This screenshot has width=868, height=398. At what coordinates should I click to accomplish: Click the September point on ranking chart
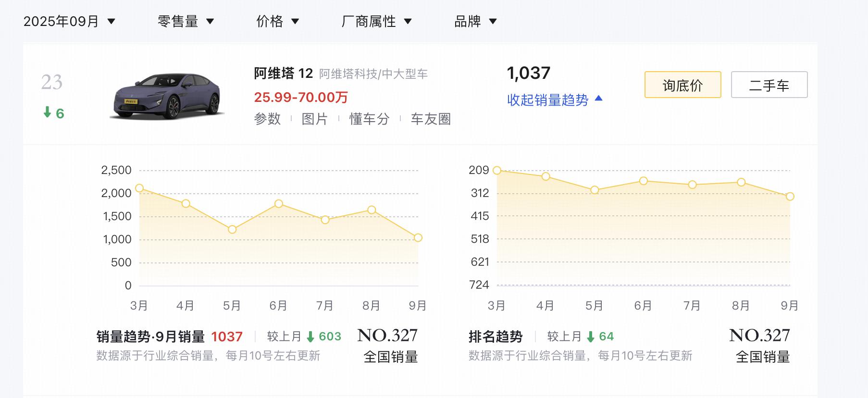click(790, 196)
